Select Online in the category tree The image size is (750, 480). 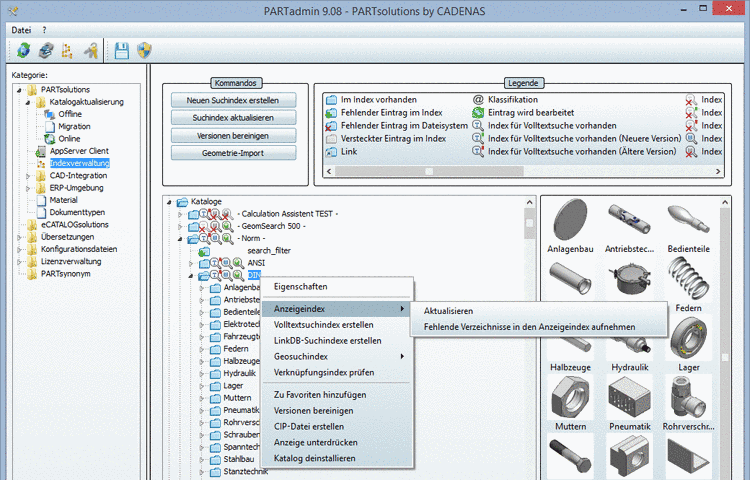click(69, 139)
